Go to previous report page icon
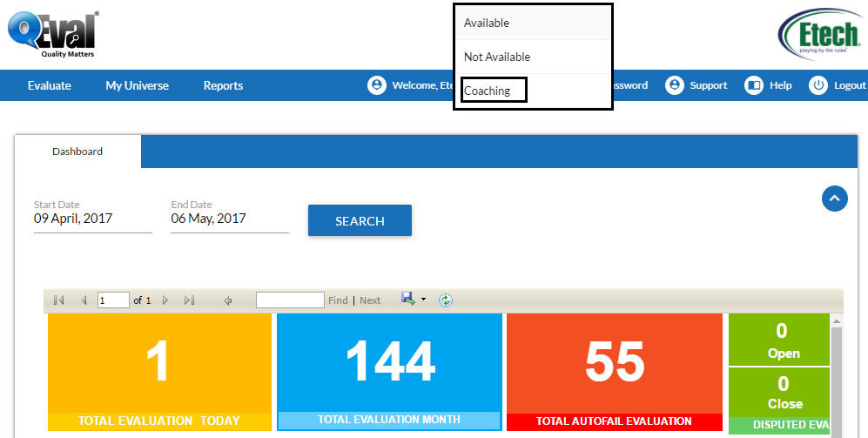This screenshot has width=868, height=438. click(84, 300)
